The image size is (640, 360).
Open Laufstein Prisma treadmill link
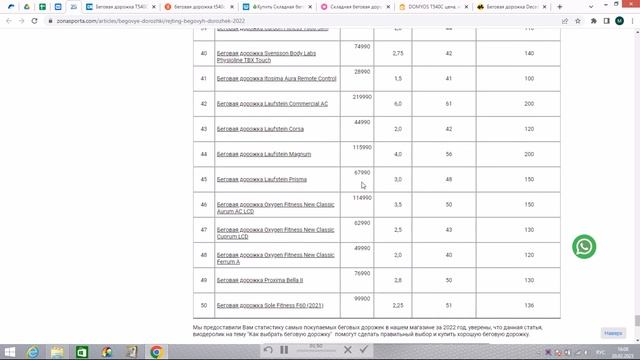[x=262, y=180]
